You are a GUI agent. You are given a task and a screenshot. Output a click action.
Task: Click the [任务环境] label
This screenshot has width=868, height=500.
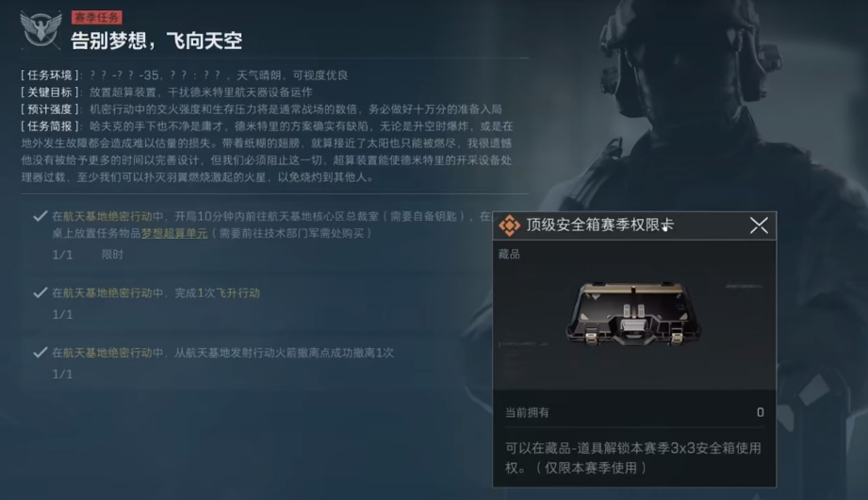52,75
